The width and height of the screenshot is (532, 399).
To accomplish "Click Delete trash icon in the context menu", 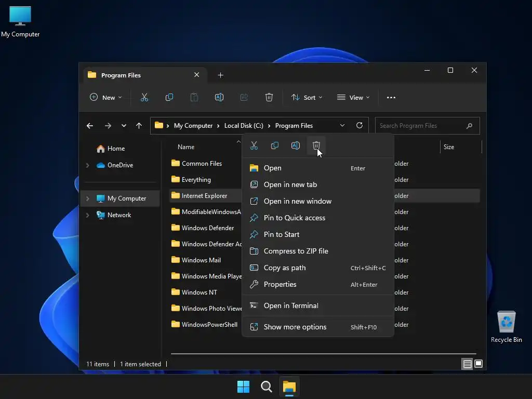I will point(316,145).
